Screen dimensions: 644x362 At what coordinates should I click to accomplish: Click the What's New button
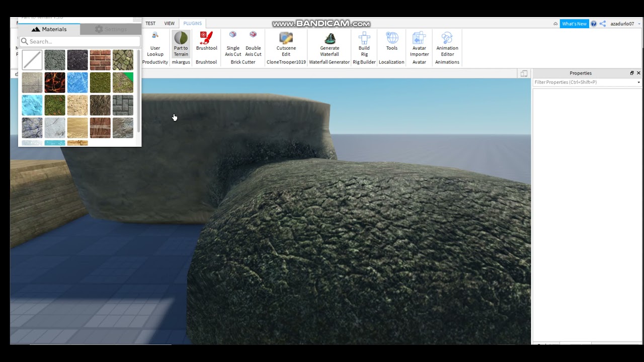coord(574,24)
